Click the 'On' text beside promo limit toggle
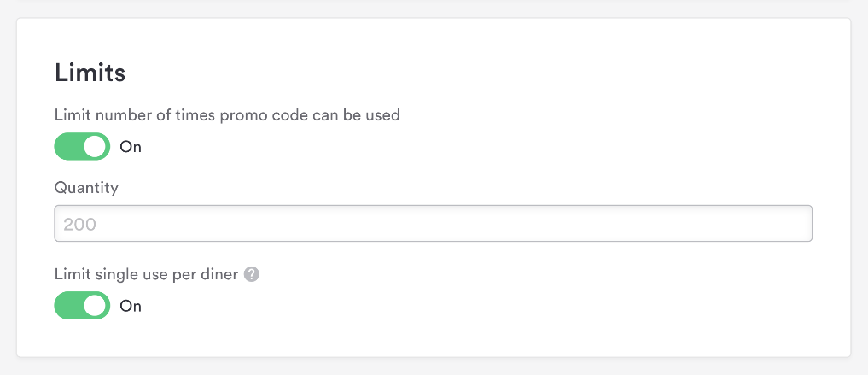Viewport: 868px width, 375px height. coord(131,147)
